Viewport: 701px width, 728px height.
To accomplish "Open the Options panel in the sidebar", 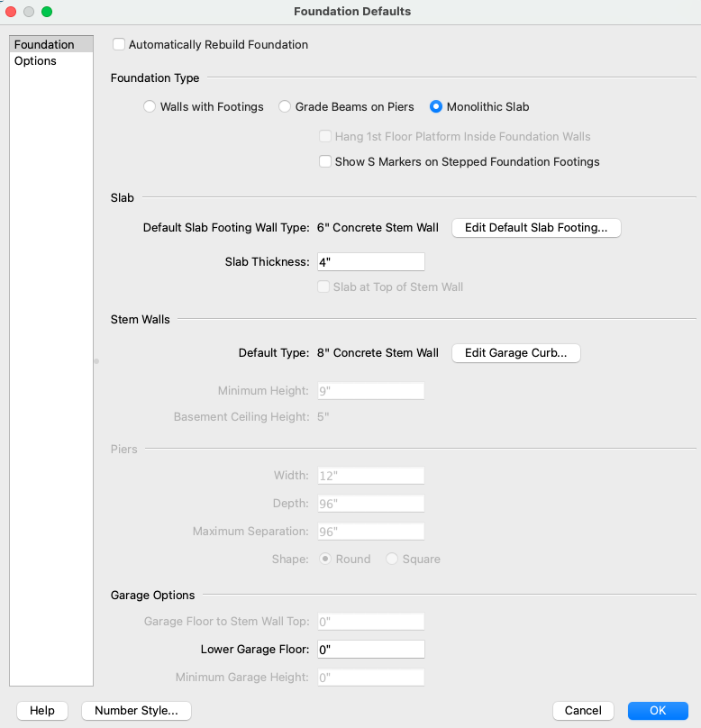I will pyautogui.click(x=35, y=61).
